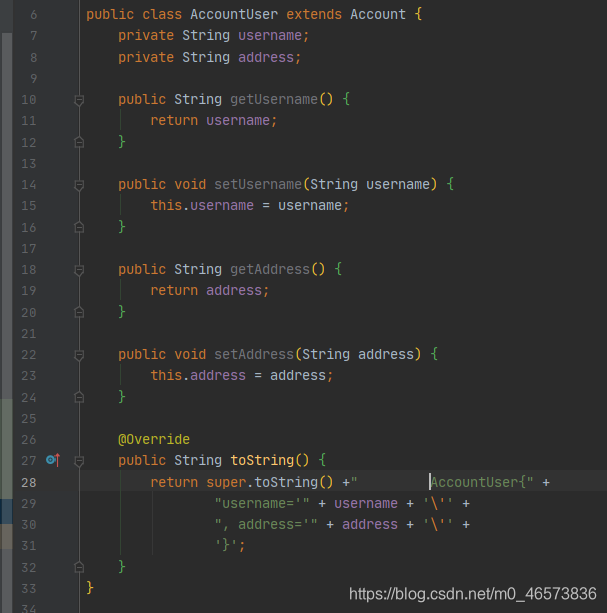Click the class closing brace on line 33

pos(90,587)
